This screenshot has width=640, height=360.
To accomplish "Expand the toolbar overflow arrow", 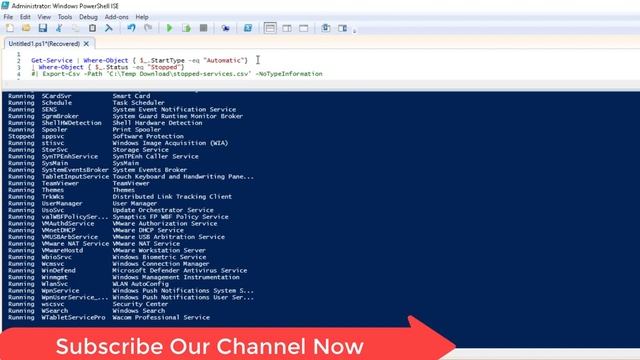I will tap(354, 30).
